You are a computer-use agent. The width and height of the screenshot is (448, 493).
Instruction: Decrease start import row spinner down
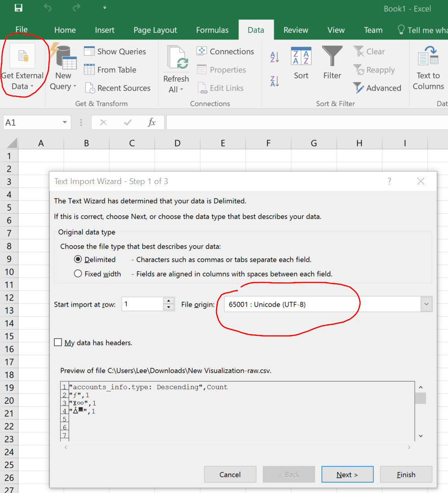(169, 308)
